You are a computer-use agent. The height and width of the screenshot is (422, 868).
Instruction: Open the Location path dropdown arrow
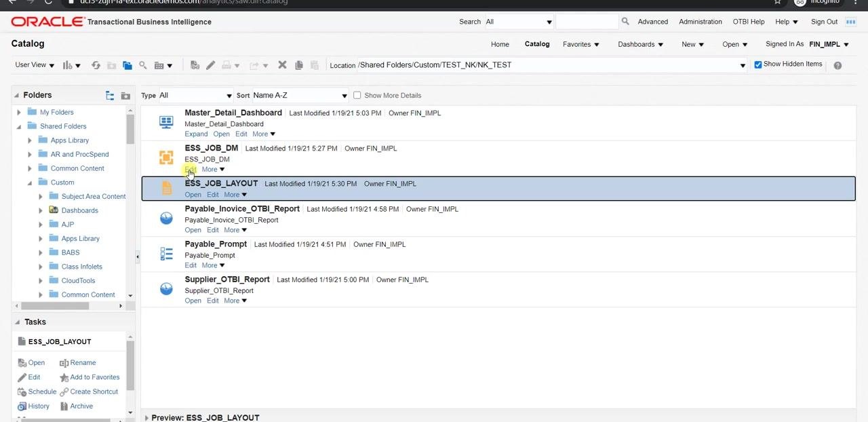[743, 66]
